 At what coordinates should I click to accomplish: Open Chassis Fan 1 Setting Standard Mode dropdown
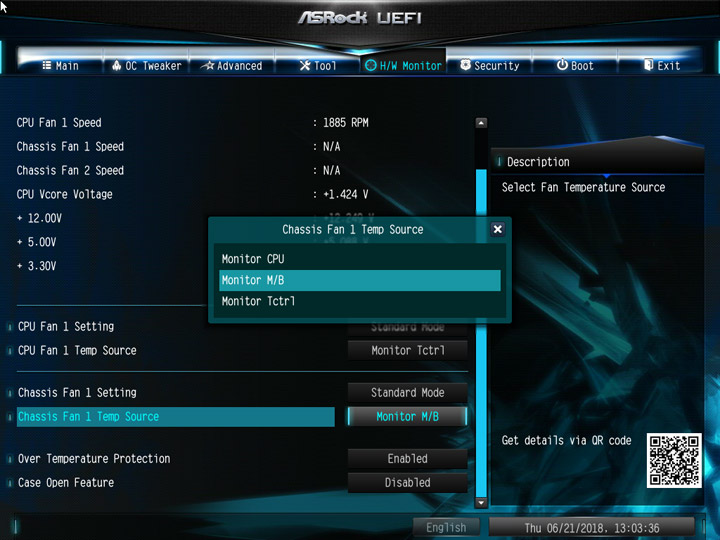(408, 393)
